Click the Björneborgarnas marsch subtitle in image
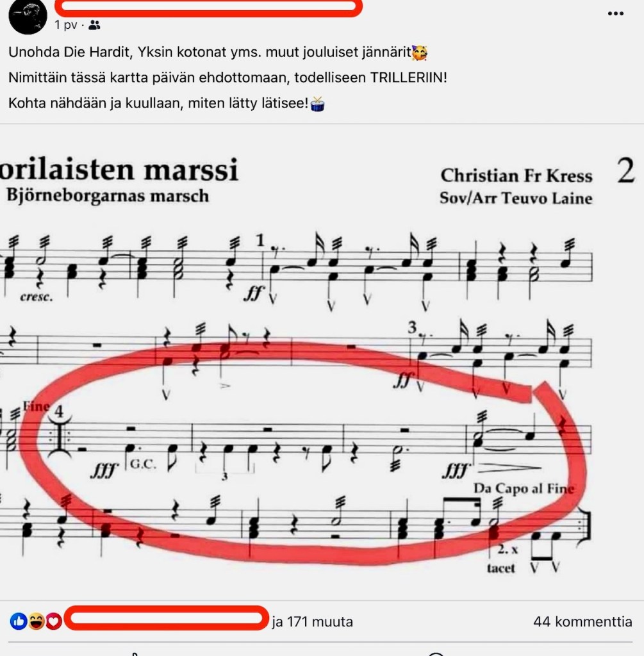 coord(108,195)
